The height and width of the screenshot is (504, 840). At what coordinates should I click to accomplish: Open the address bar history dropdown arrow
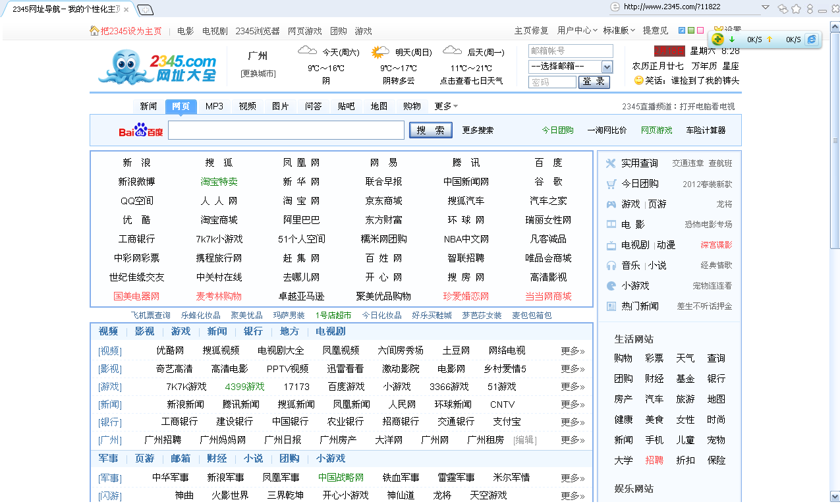pyautogui.click(x=766, y=7)
